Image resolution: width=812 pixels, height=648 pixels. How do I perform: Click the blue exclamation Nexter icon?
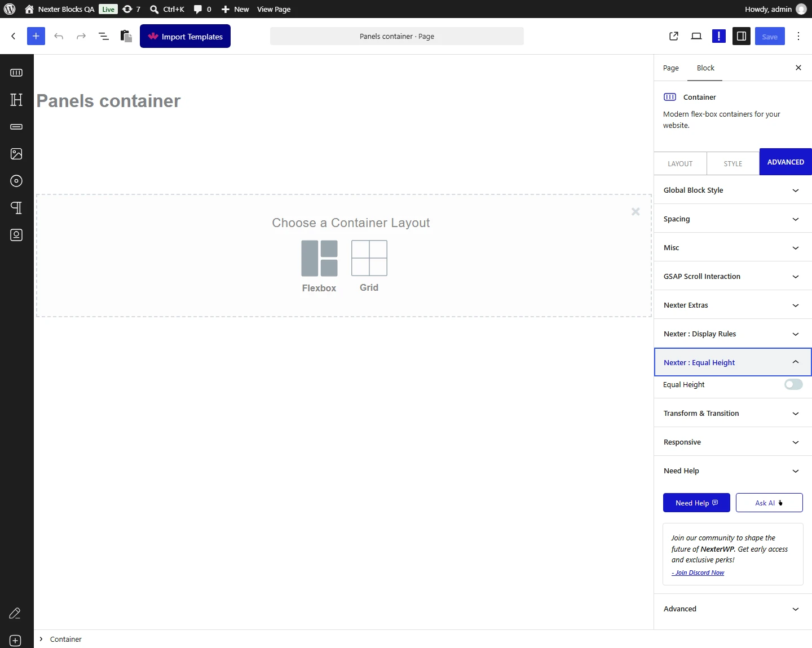point(719,36)
